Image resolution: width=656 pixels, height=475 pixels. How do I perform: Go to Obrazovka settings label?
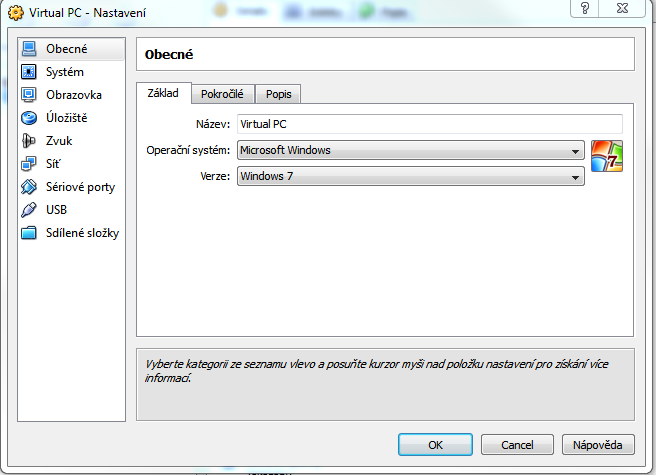[x=74, y=95]
